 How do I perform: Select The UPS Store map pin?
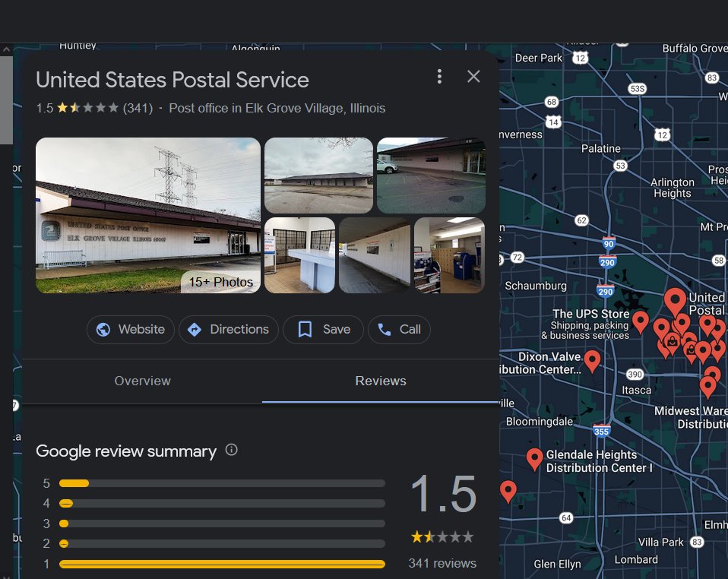641,321
